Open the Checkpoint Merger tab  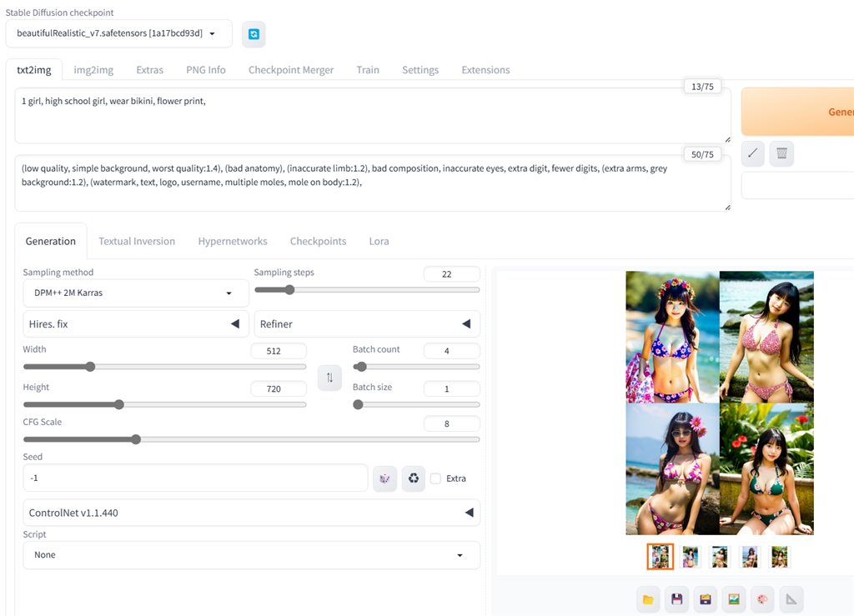(291, 70)
